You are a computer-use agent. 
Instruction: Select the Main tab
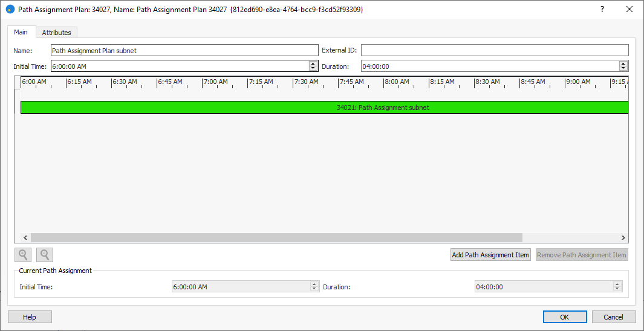21,32
